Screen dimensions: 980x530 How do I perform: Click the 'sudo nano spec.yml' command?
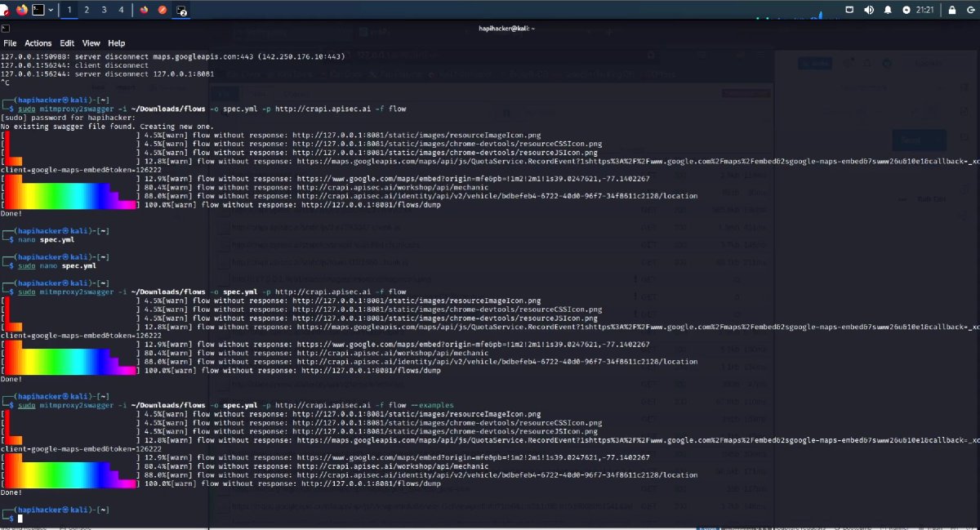click(56, 266)
